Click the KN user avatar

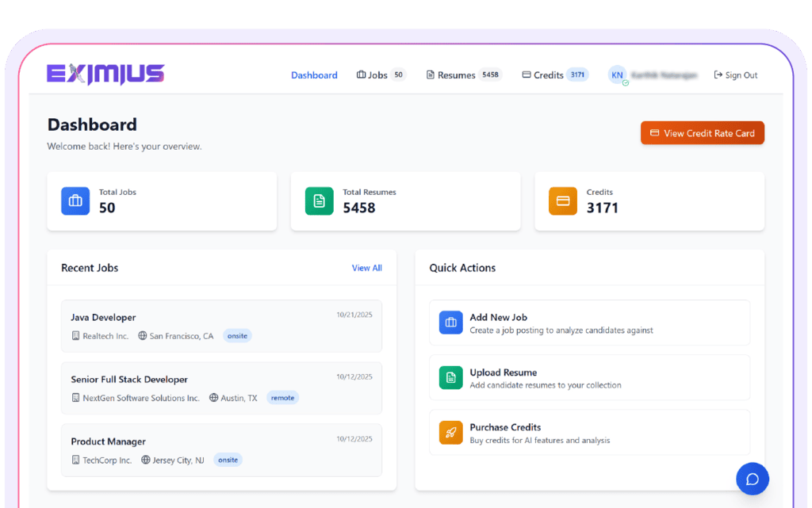coord(617,75)
